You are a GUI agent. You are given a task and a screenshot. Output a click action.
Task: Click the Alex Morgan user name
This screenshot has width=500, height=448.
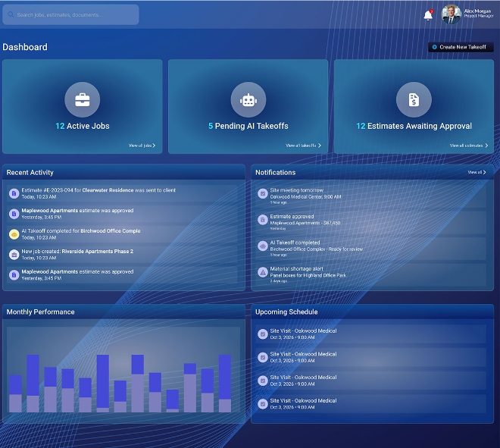coord(477,11)
